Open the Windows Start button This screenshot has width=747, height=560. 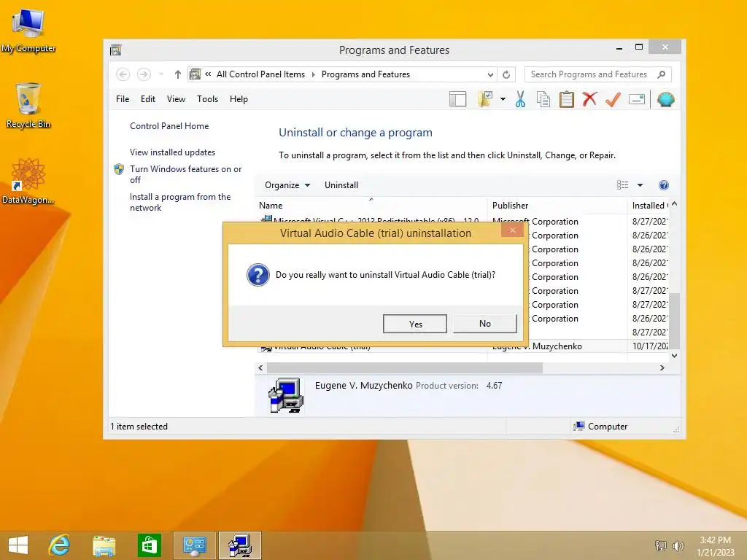18,545
